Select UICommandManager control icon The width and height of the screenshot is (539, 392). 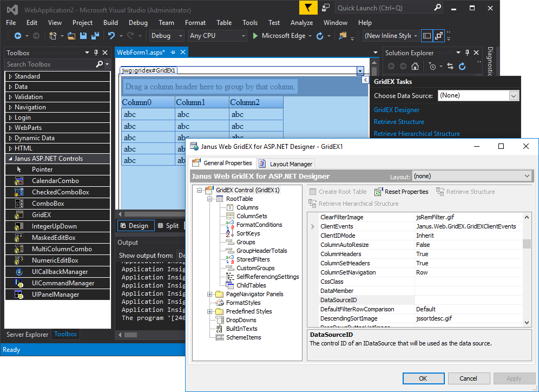point(19,283)
